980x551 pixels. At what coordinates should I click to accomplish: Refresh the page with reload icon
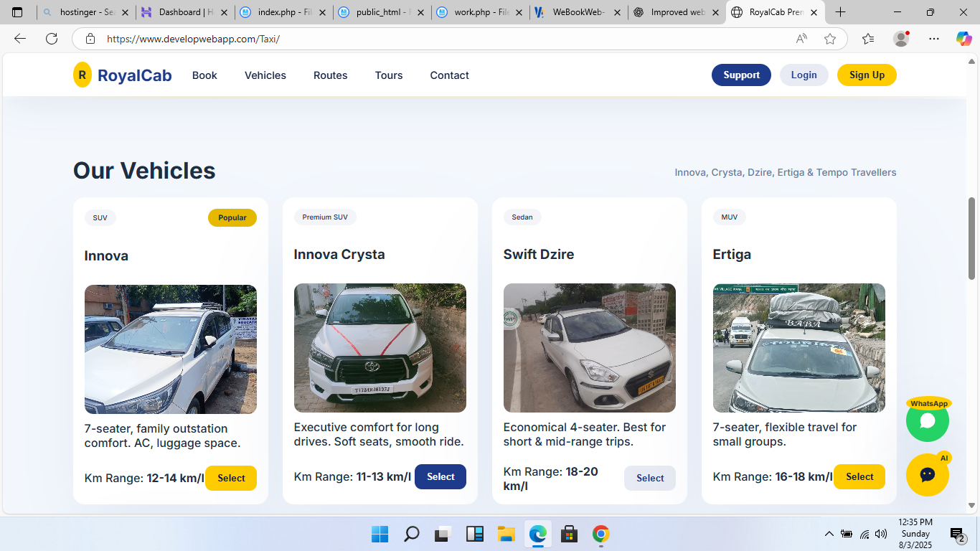(52, 39)
